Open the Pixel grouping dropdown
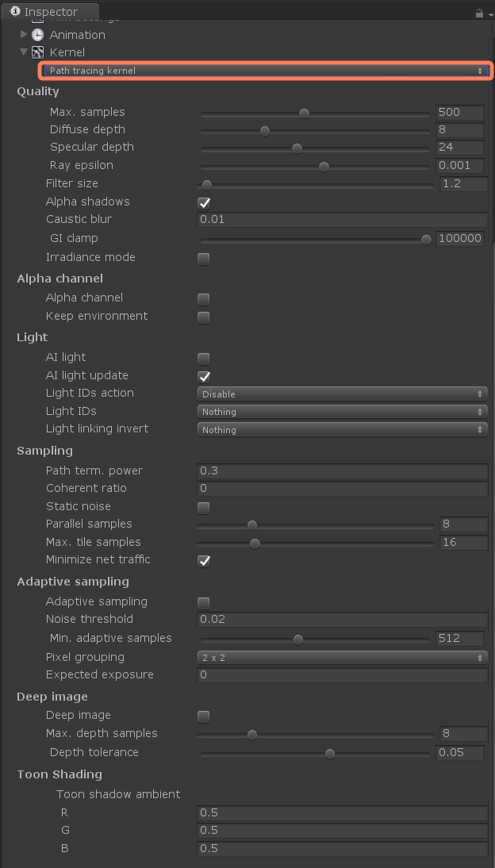Viewport: 495px width, 868px height. coord(342,658)
